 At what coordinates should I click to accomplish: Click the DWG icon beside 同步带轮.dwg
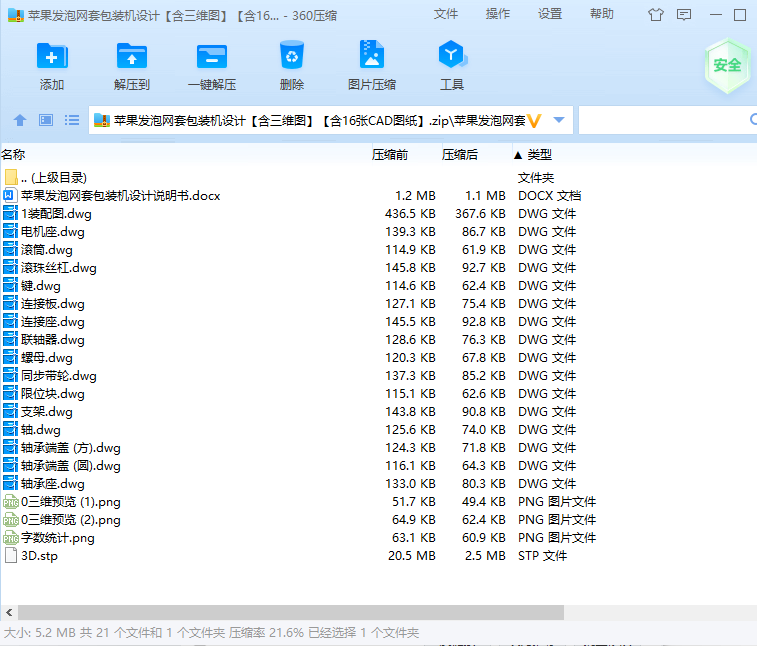coord(10,376)
